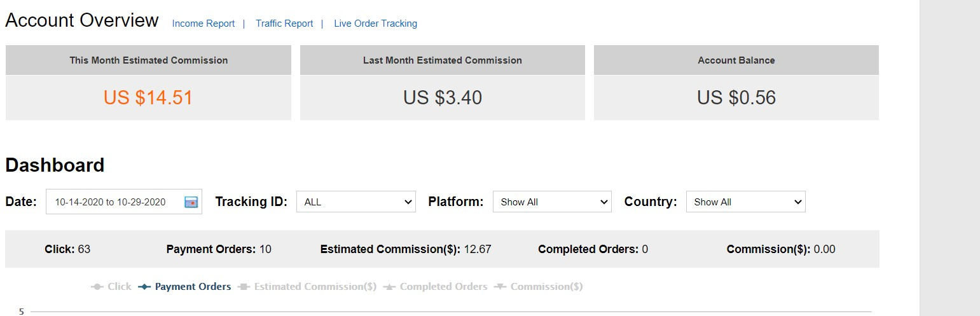The height and width of the screenshot is (316, 980).
Task: Go to the Traffic Report page
Action: (x=284, y=24)
